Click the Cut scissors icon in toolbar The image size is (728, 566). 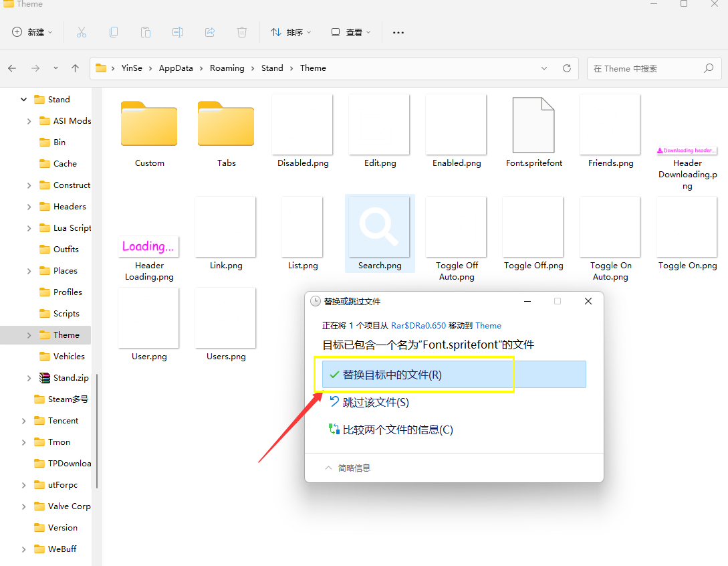point(82,32)
